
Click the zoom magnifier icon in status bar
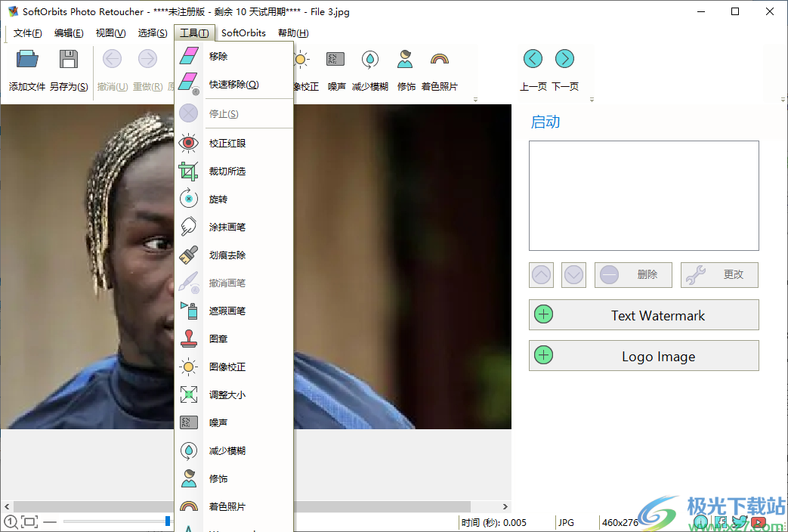pyautogui.click(x=11, y=521)
